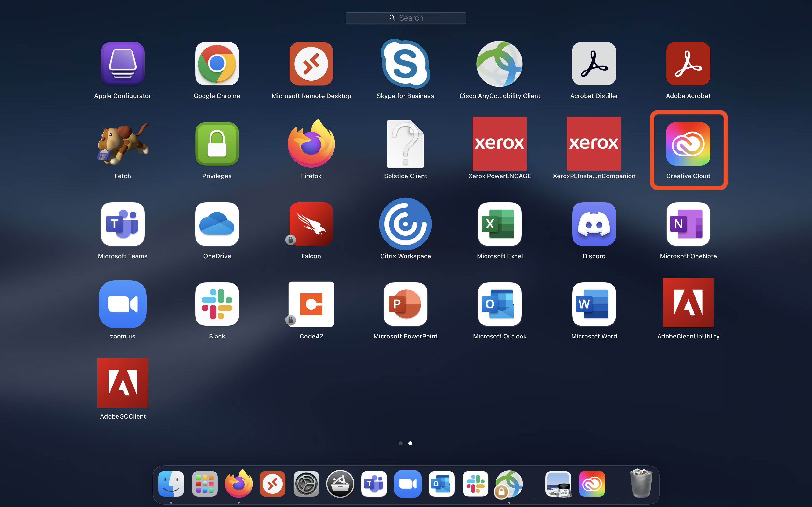Screen dimensions: 812x507
Task: Open System Preferences in the Dock
Action: tap(306, 484)
